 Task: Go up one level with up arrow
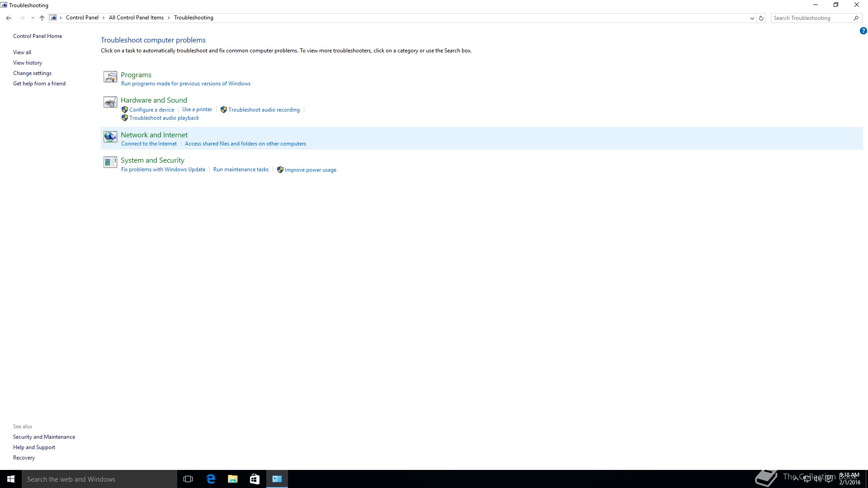pos(42,18)
